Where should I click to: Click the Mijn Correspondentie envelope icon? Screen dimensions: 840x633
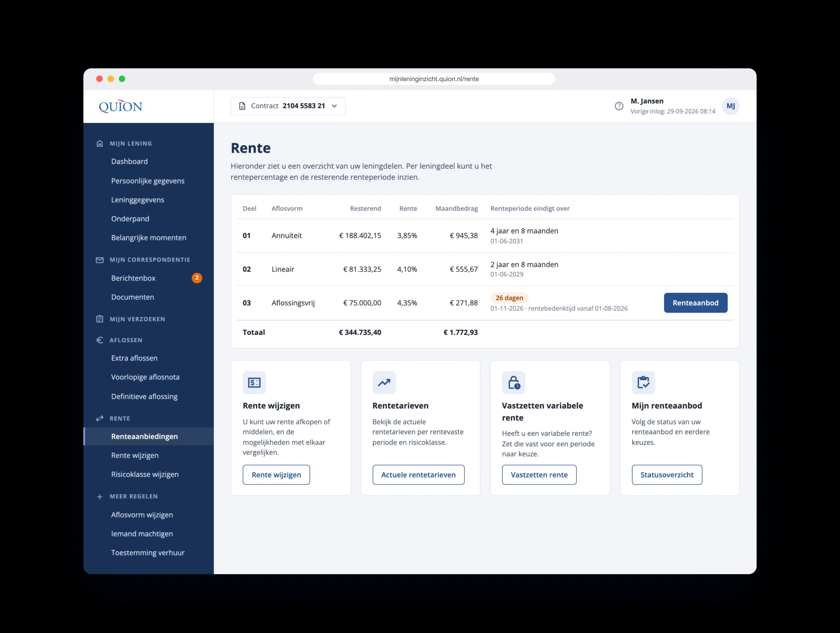pos(99,260)
